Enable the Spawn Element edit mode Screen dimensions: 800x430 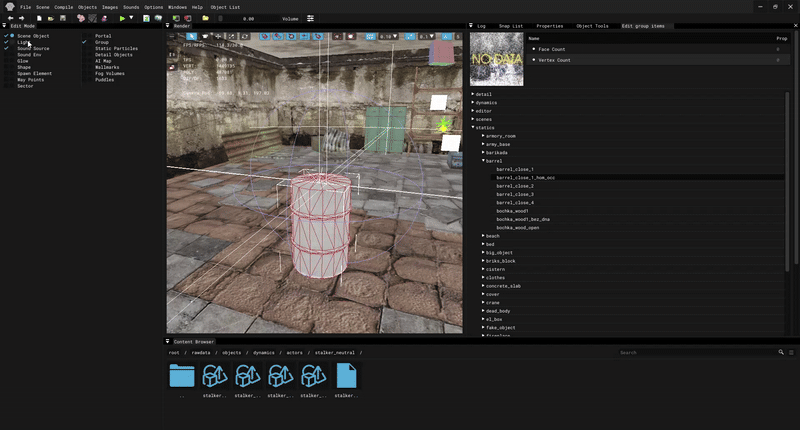pos(34,73)
